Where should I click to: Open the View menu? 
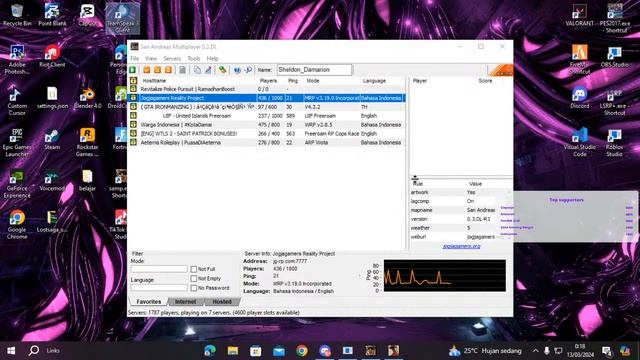pos(151,58)
